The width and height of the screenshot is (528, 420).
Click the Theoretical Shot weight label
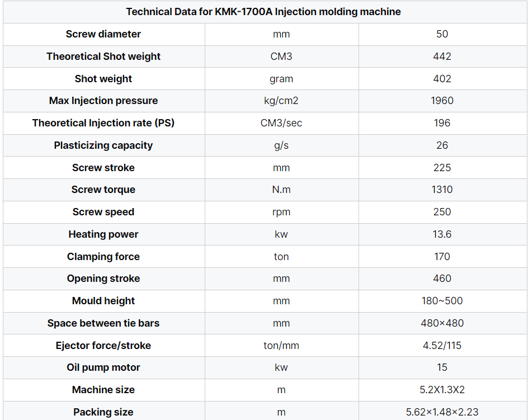(103, 56)
